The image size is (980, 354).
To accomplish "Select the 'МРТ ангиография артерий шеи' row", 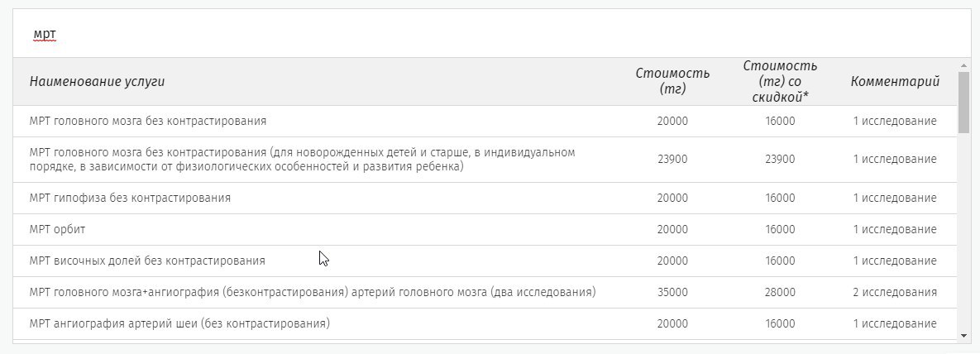I will [485, 324].
